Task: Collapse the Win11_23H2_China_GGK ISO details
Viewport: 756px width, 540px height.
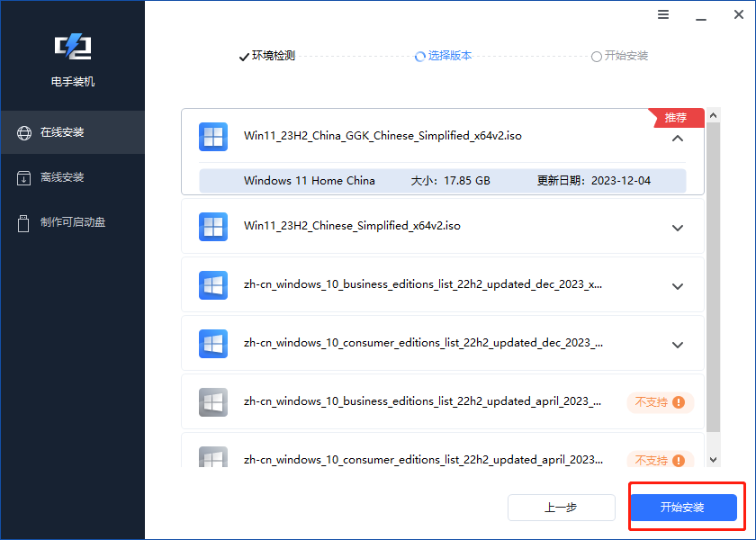Action: (678, 139)
